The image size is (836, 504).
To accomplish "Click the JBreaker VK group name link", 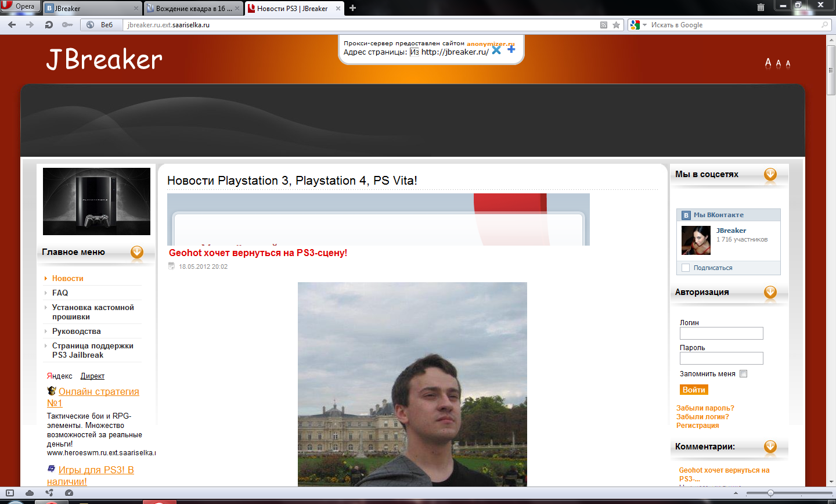I will (731, 231).
